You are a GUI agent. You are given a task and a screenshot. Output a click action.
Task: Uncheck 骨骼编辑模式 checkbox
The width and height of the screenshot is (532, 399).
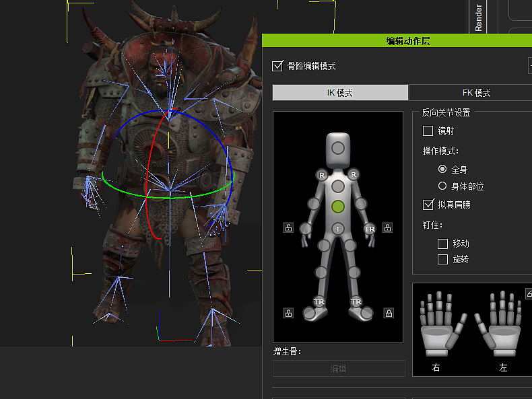tap(277, 66)
